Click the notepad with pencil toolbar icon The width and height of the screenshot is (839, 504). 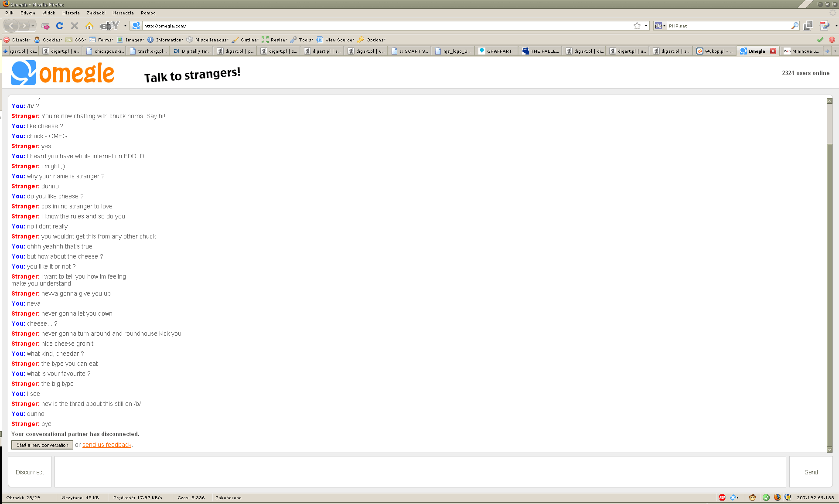point(824,26)
